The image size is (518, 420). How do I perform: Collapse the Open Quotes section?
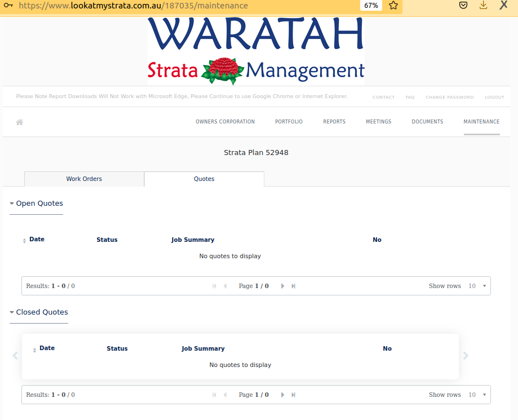(x=36, y=203)
